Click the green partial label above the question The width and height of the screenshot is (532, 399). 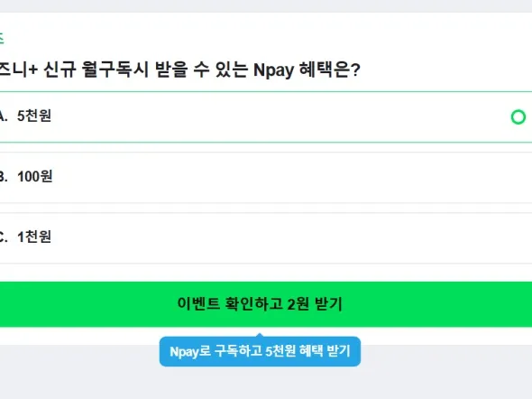click(x=2, y=38)
